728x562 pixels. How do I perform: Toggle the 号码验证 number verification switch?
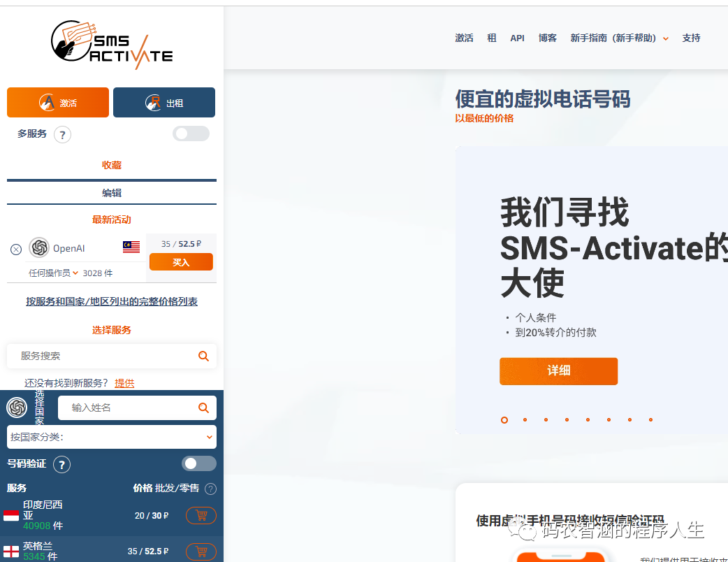tap(198, 463)
